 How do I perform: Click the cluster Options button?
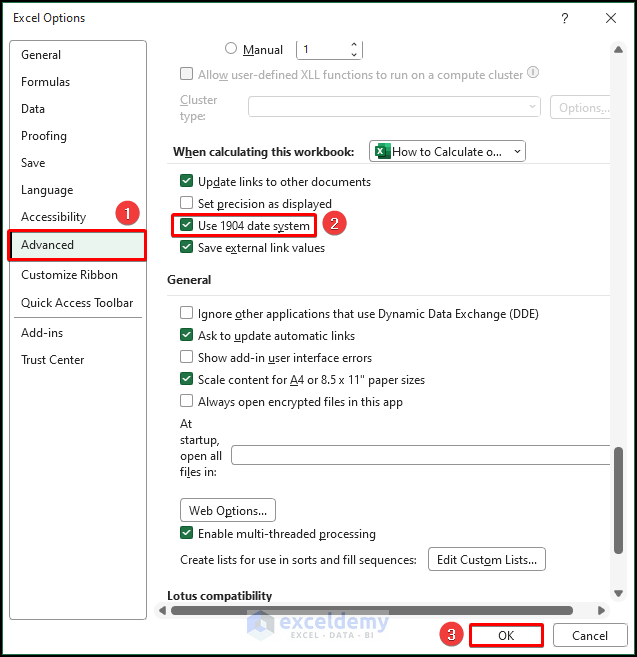(580, 107)
